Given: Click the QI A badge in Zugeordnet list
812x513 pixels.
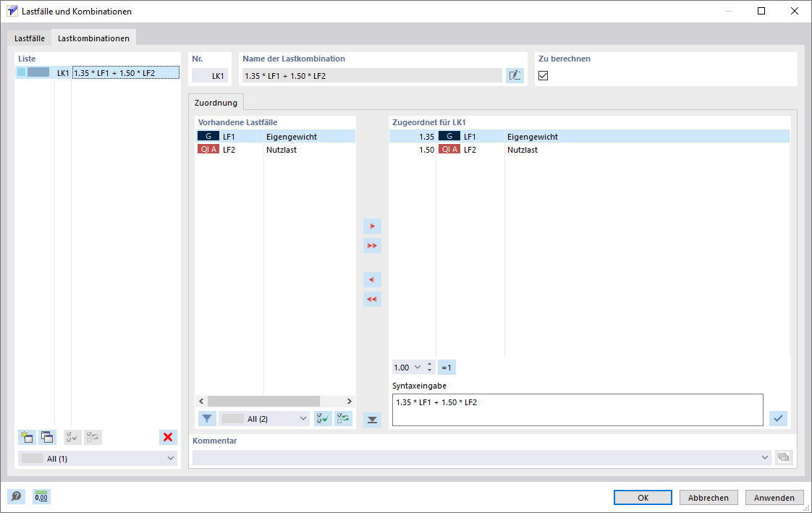Looking at the screenshot, I should click(449, 149).
